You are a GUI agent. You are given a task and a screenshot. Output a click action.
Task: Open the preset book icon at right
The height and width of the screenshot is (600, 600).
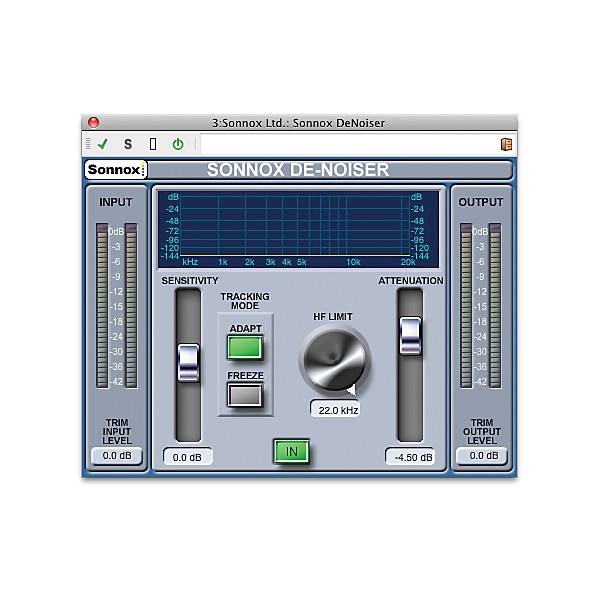click(x=506, y=144)
